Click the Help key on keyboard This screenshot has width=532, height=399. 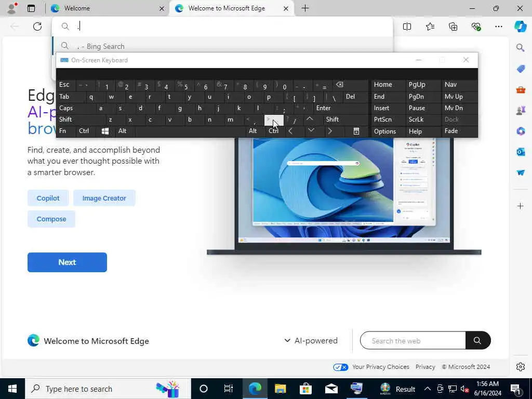(423, 131)
